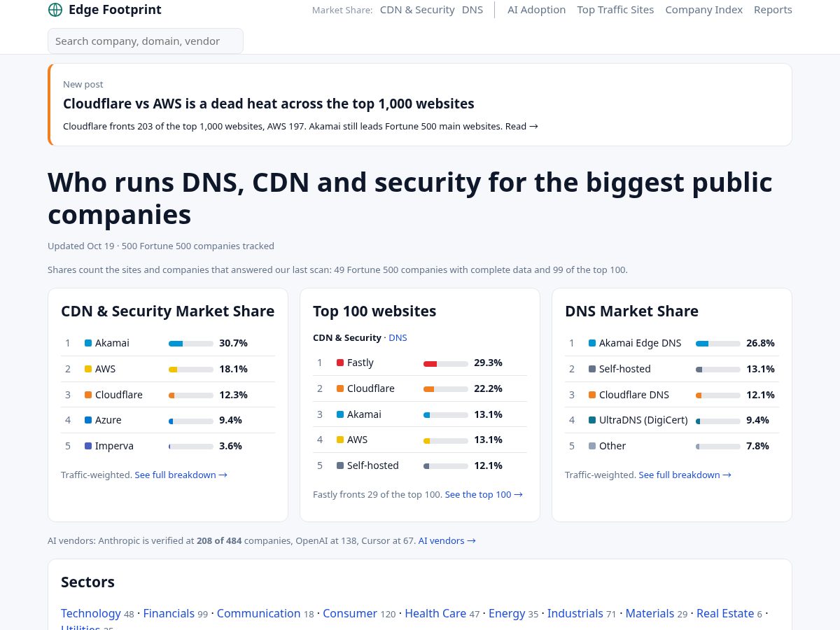Viewport: 840px width, 630px height.
Task: Click Self-hosted 12.1% row in Top 100 card
Action: (x=420, y=465)
